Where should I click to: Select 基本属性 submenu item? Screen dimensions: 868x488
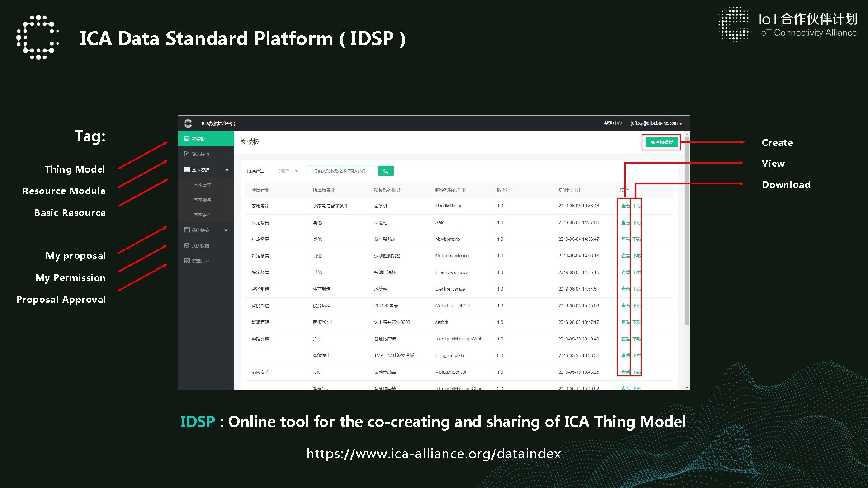[202, 185]
